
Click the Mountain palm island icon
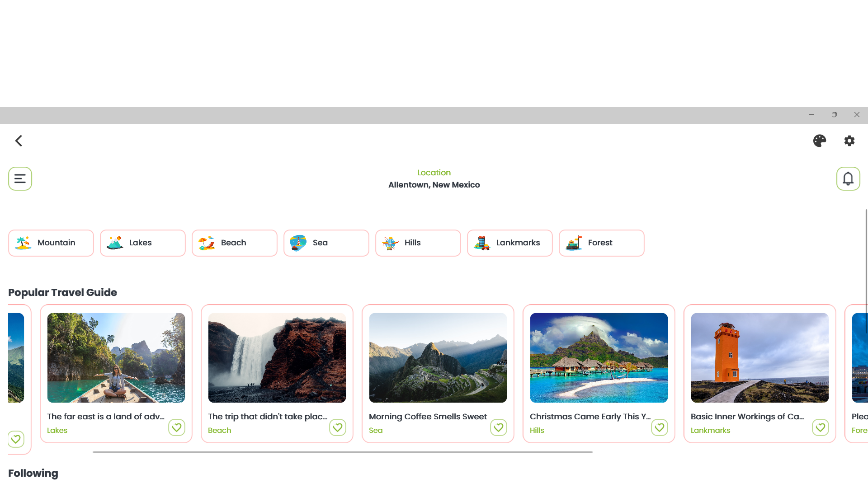(x=23, y=243)
